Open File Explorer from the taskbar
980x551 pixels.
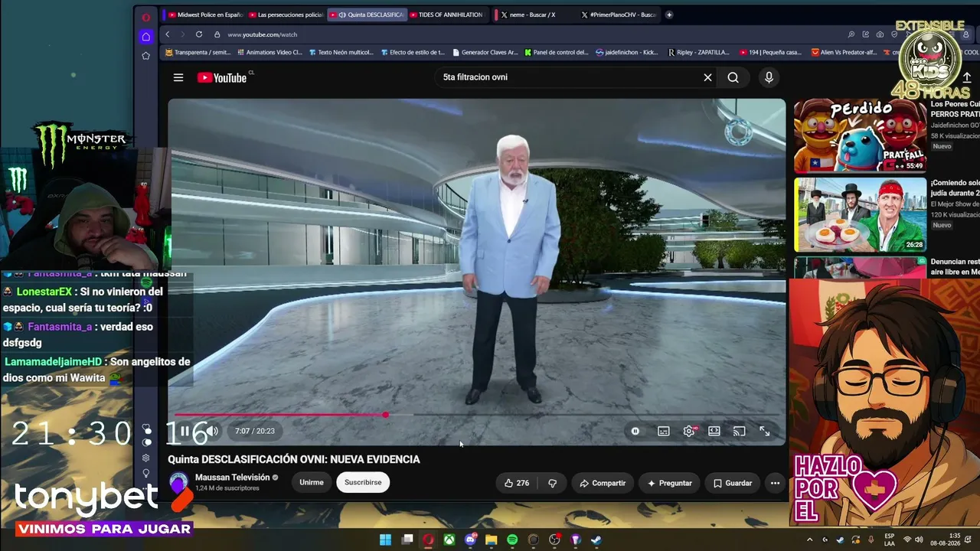[x=492, y=540]
